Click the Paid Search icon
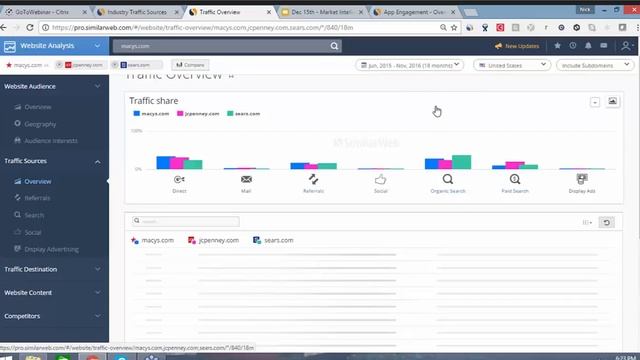This screenshot has height=360, width=640. pyautogui.click(x=515, y=179)
